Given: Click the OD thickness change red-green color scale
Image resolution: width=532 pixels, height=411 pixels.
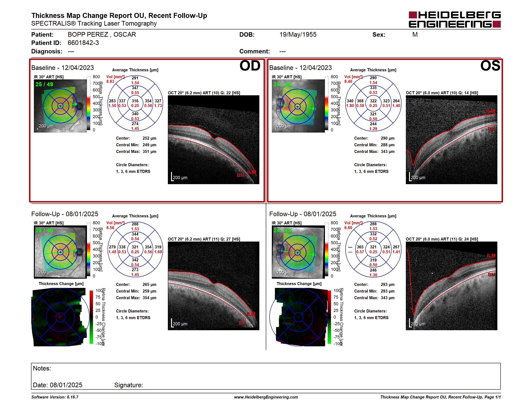Looking at the screenshot, I should point(91,317).
